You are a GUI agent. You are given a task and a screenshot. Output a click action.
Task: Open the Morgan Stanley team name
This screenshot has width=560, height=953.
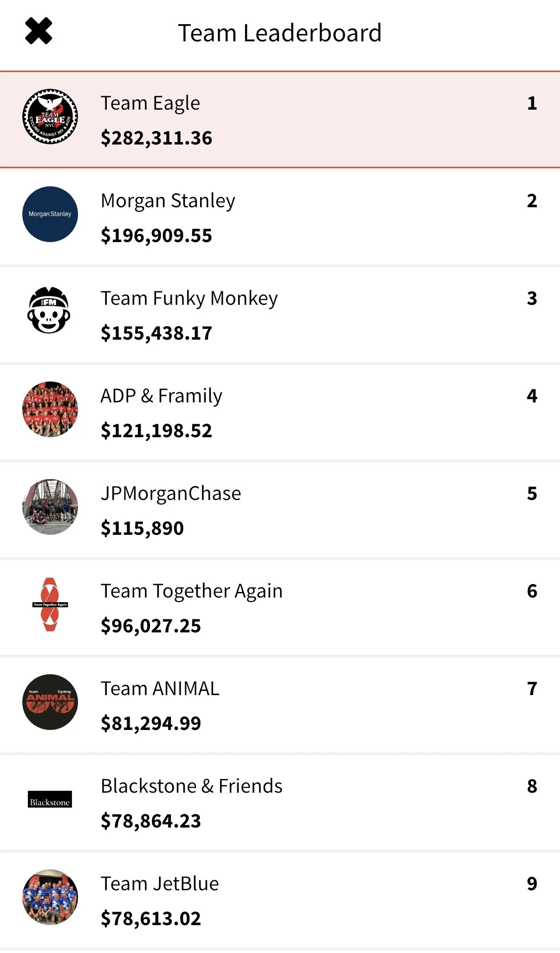(168, 201)
